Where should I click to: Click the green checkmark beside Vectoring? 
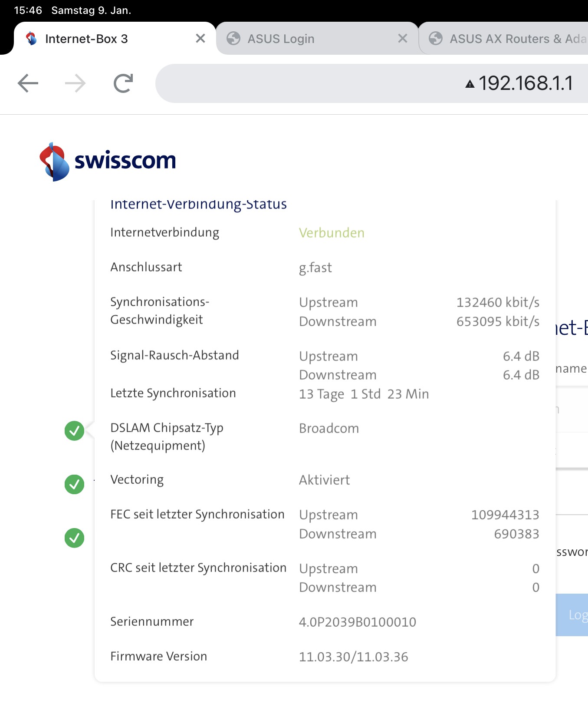(x=75, y=484)
